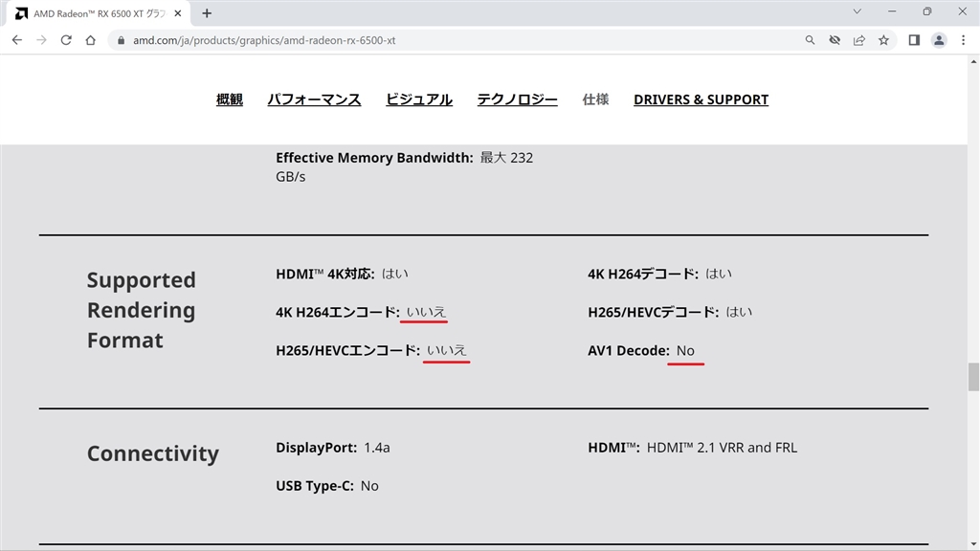View site security lock info
The width and height of the screenshot is (980, 551).
tap(121, 40)
